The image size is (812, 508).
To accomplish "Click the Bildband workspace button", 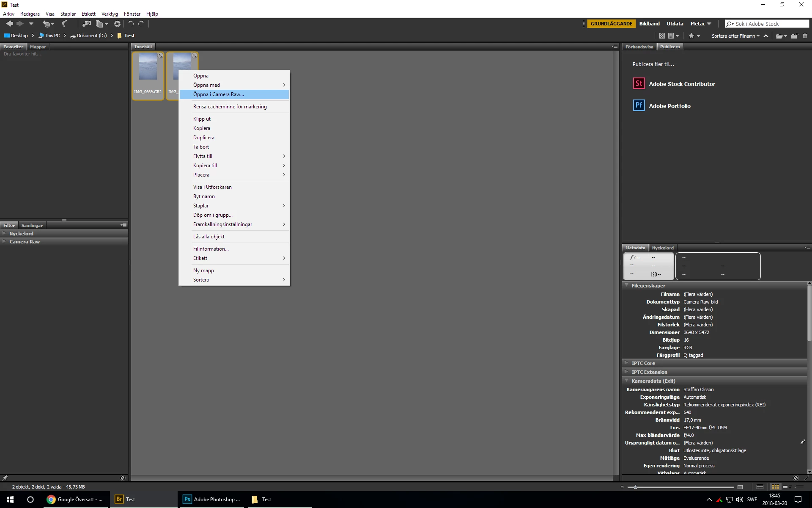I will 649,24.
